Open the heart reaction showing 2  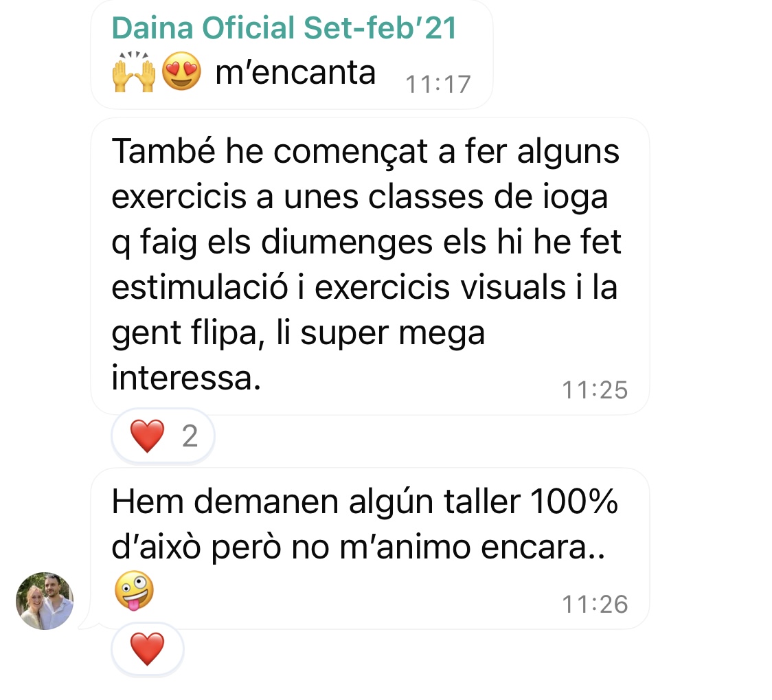pos(163,436)
